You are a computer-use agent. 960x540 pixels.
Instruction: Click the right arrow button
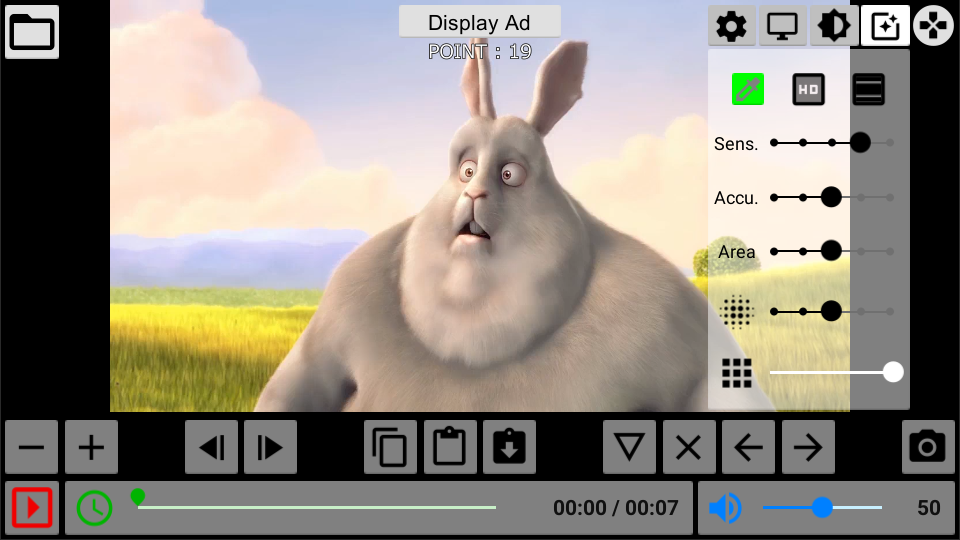(808, 447)
